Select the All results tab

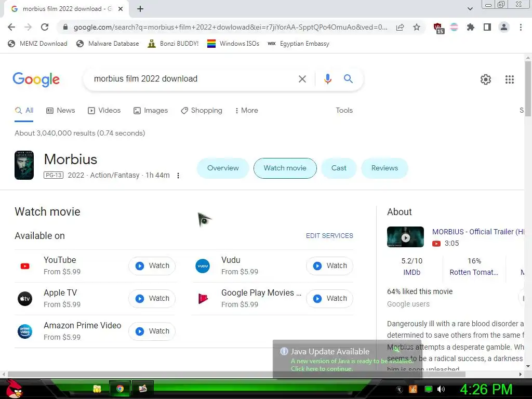pos(24,111)
